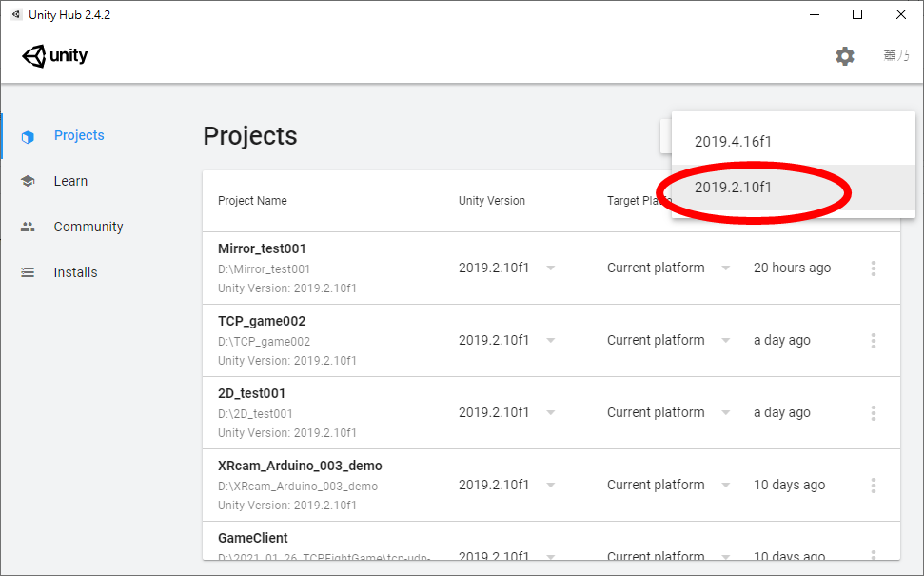This screenshot has height=576, width=924.
Task: Click the '10 days ago' time for XRcam_Arduino_003_demo
Action: (789, 485)
